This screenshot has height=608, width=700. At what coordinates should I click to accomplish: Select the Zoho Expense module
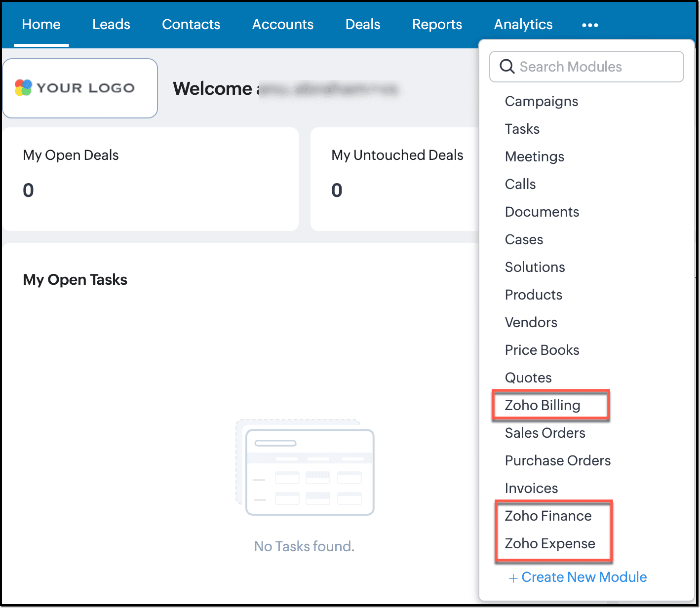pyautogui.click(x=550, y=544)
